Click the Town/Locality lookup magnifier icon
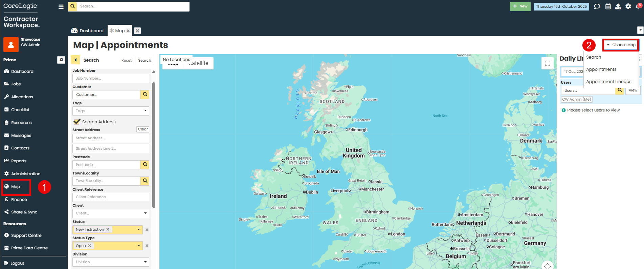 [x=145, y=181]
